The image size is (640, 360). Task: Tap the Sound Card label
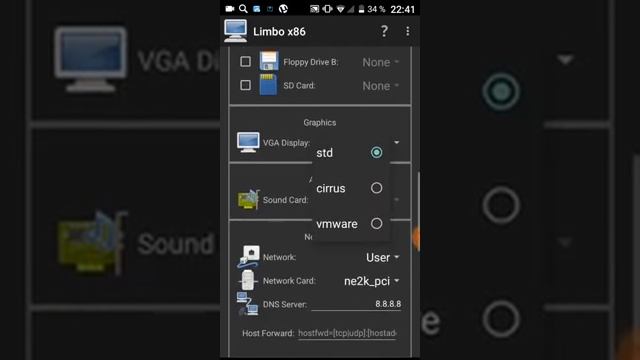coord(285,200)
